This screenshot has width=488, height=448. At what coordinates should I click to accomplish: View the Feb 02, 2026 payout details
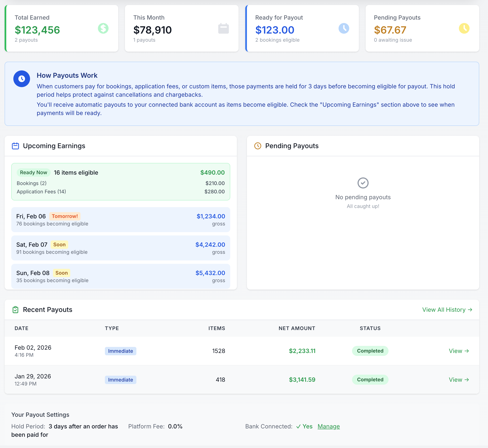pyautogui.click(x=458, y=351)
